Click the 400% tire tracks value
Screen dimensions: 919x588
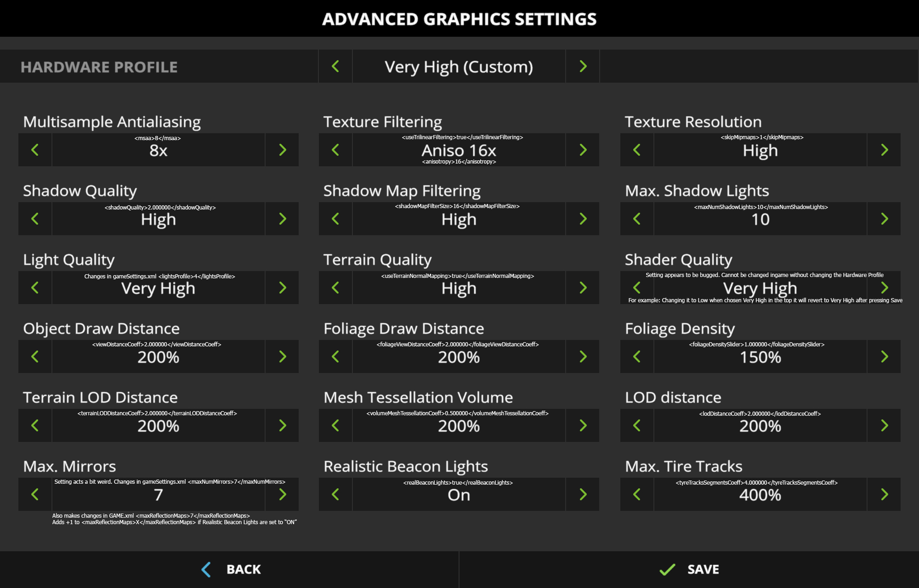760,494
